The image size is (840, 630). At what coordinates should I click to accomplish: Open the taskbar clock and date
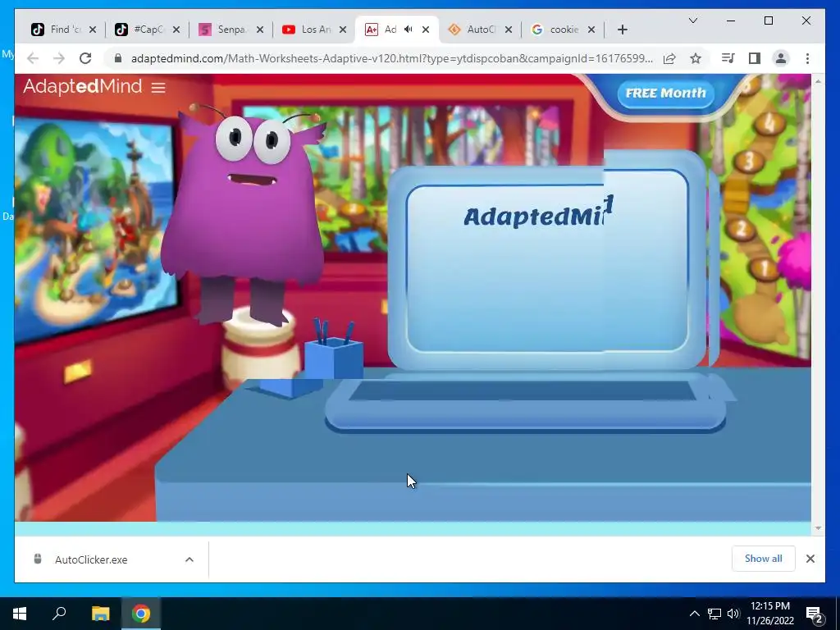[770, 614]
